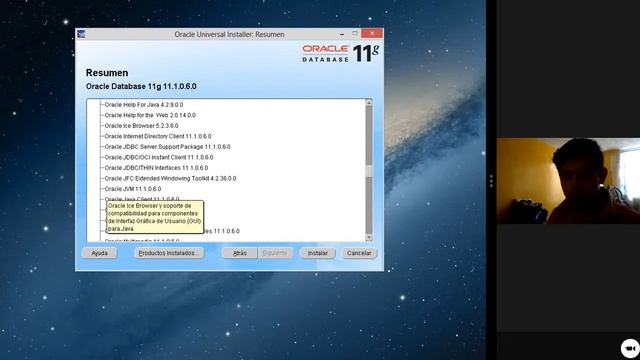Click scrollbar down arrow in summary list
The image size is (640, 360).
(369, 237)
